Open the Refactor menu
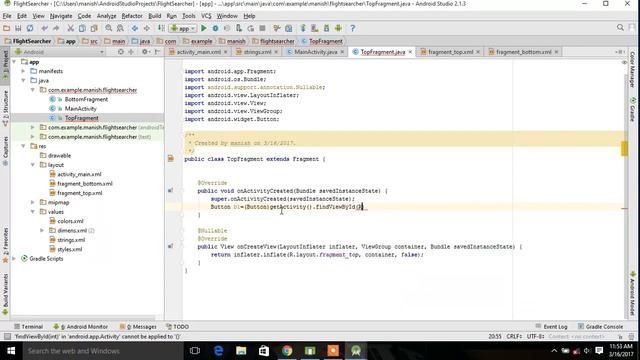 coord(132,16)
